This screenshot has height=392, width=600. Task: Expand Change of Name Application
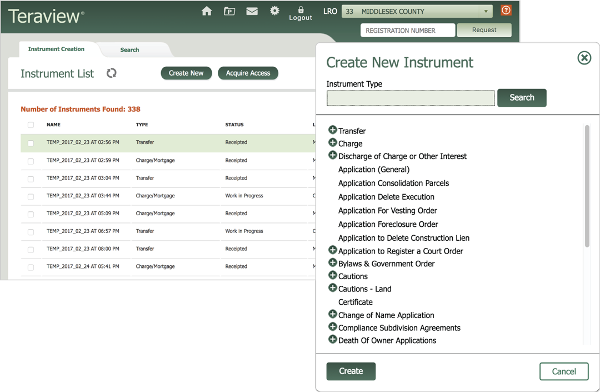click(x=333, y=314)
